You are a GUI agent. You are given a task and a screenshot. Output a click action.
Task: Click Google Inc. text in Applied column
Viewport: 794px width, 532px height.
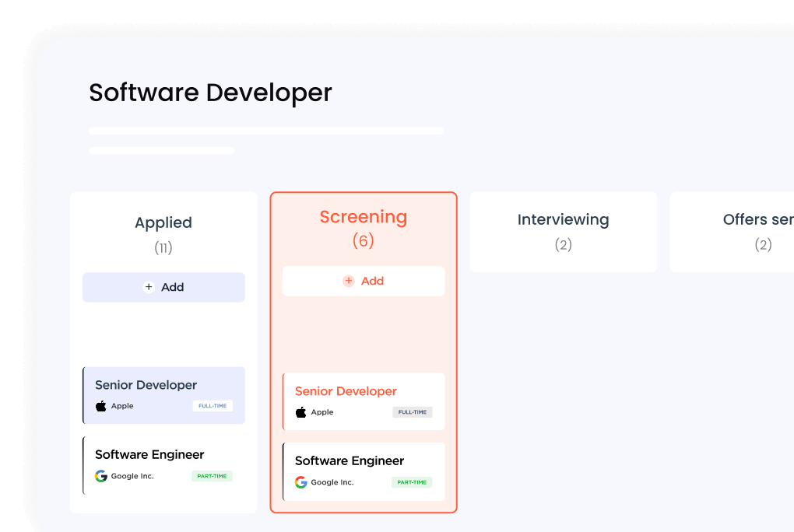(x=132, y=476)
